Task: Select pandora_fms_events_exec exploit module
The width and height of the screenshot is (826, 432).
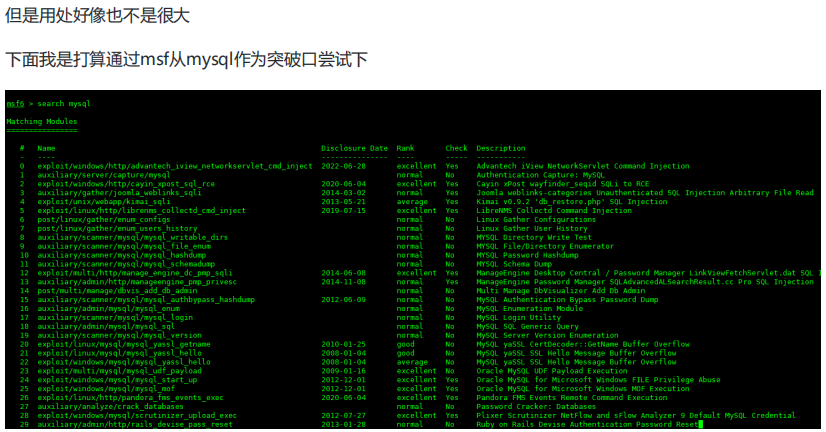Action: tap(130, 398)
